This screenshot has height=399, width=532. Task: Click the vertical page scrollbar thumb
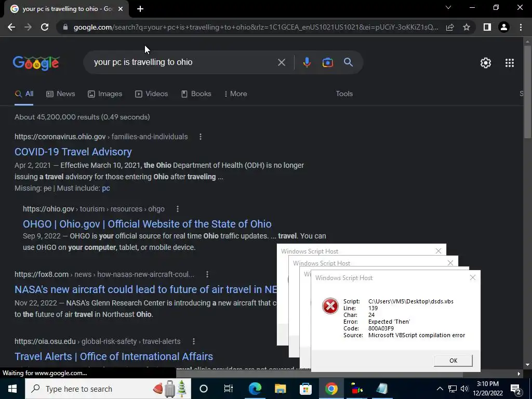[527, 91]
